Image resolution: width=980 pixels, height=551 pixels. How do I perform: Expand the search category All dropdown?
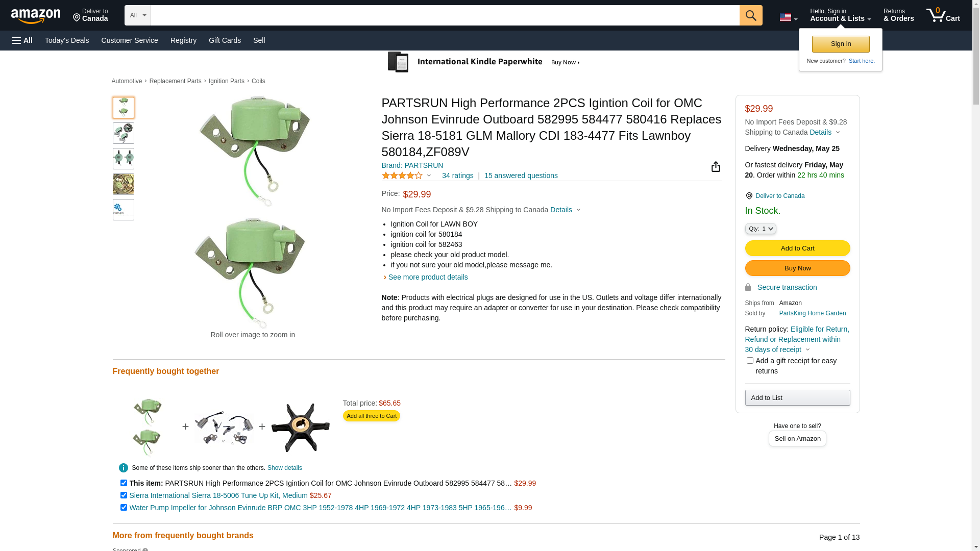tap(138, 15)
